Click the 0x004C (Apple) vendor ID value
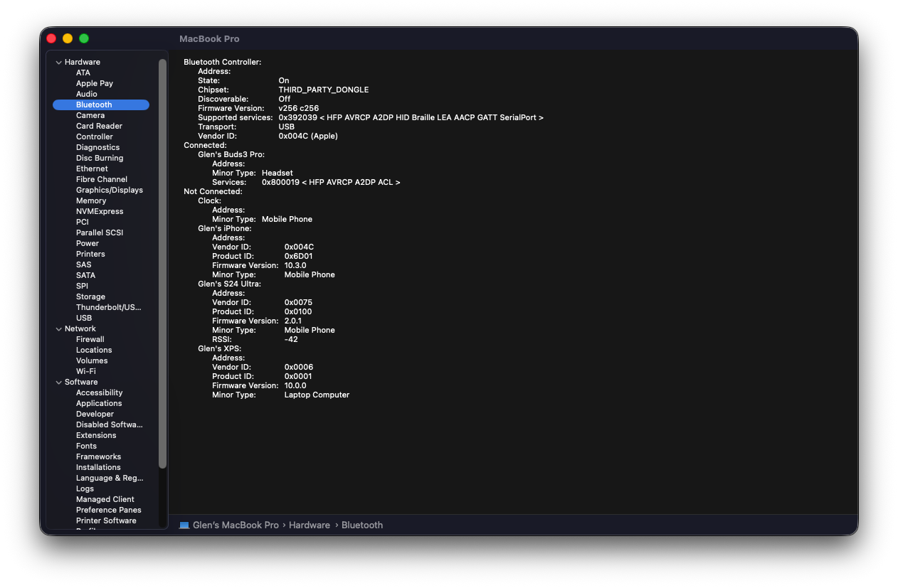 308,137
